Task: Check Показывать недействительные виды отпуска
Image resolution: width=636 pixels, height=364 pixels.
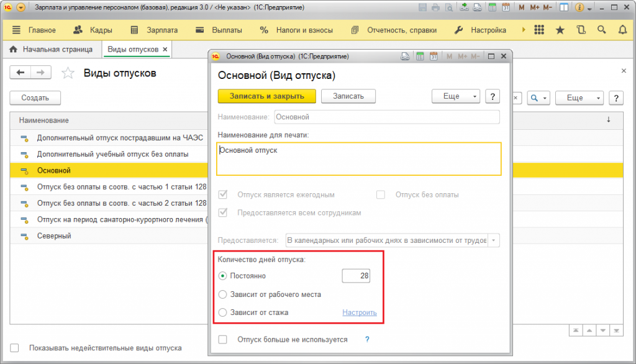Action: [15, 348]
